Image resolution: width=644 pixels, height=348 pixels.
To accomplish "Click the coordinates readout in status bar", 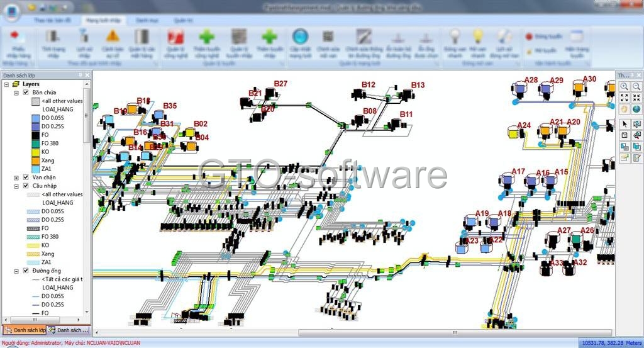I will tap(611, 343).
